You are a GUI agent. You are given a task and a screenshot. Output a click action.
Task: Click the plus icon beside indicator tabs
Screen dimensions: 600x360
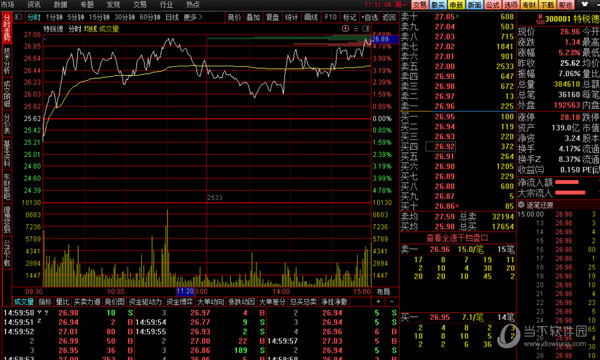point(378,302)
